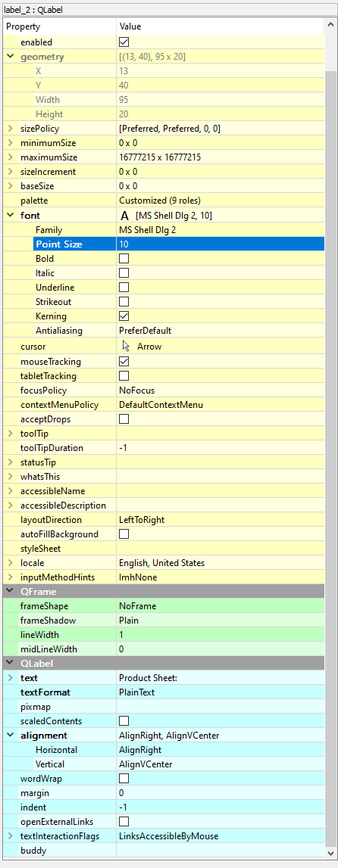The height and width of the screenshot is (868, 338).
Task: Collapse the alignment property group
Action: pyautogui.click(x=11, y=735)
